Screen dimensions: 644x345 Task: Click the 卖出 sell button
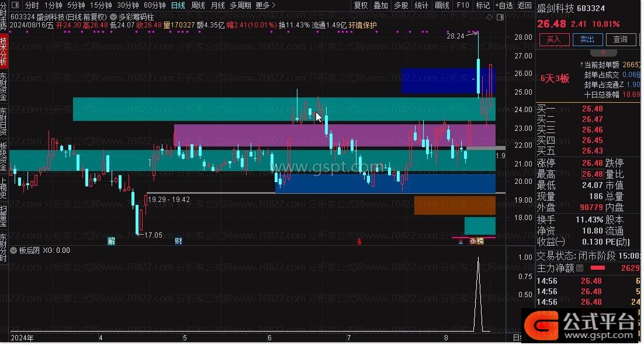click(587, 39)
